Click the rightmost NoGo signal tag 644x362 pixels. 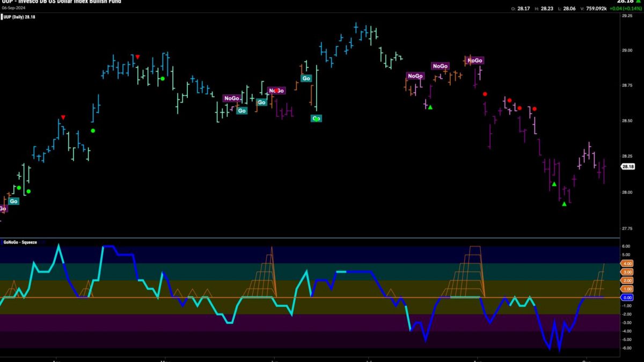pos(475,61)
